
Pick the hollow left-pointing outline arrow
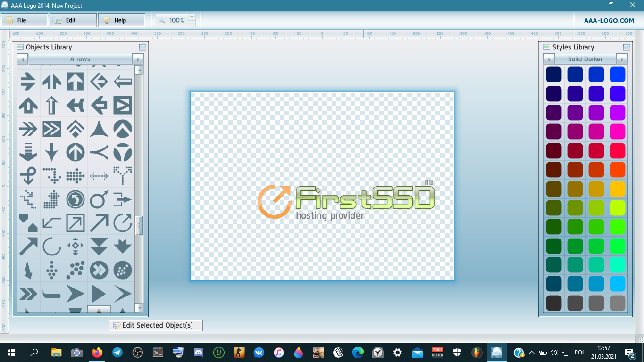(123, 82)
